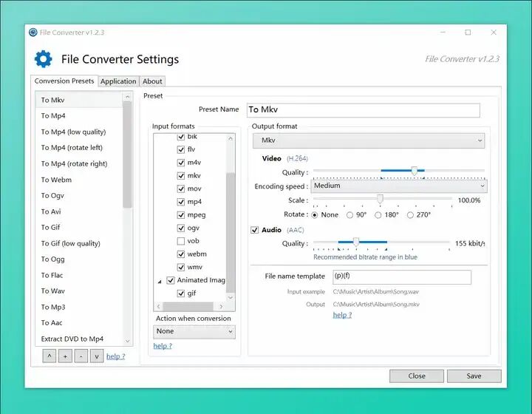Select the To Mp3 preset

pyautogui.click(x=79, y=308)
